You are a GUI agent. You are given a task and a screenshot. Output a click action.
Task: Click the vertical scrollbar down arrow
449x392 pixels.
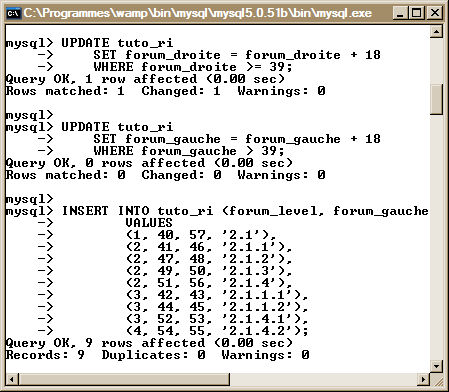click(436, 366)
